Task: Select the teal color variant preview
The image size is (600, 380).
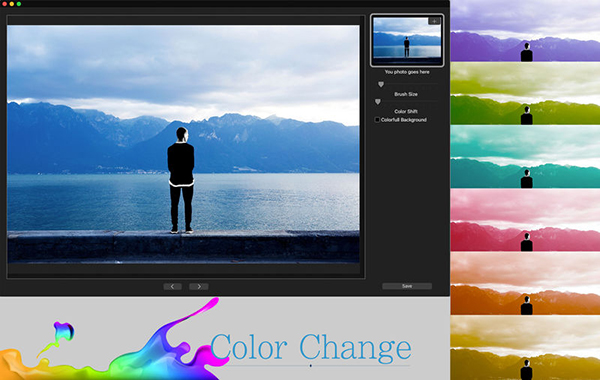Action: click(x=525, y=157)
